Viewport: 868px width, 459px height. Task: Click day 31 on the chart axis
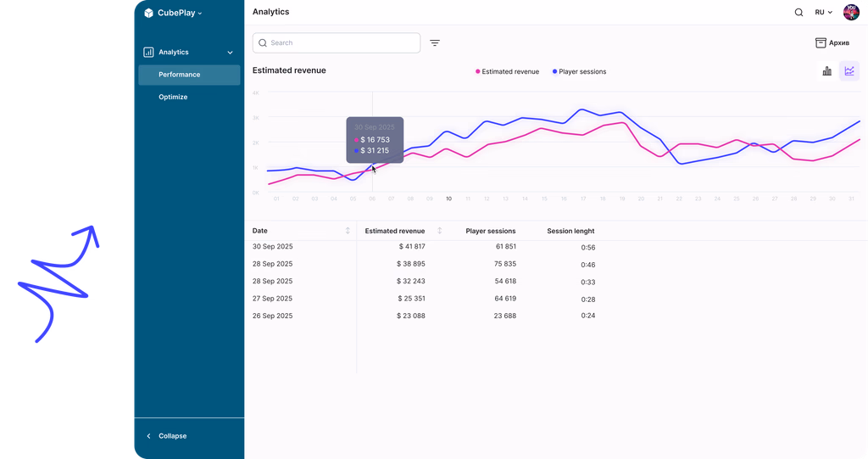click(x=851, y=199)
